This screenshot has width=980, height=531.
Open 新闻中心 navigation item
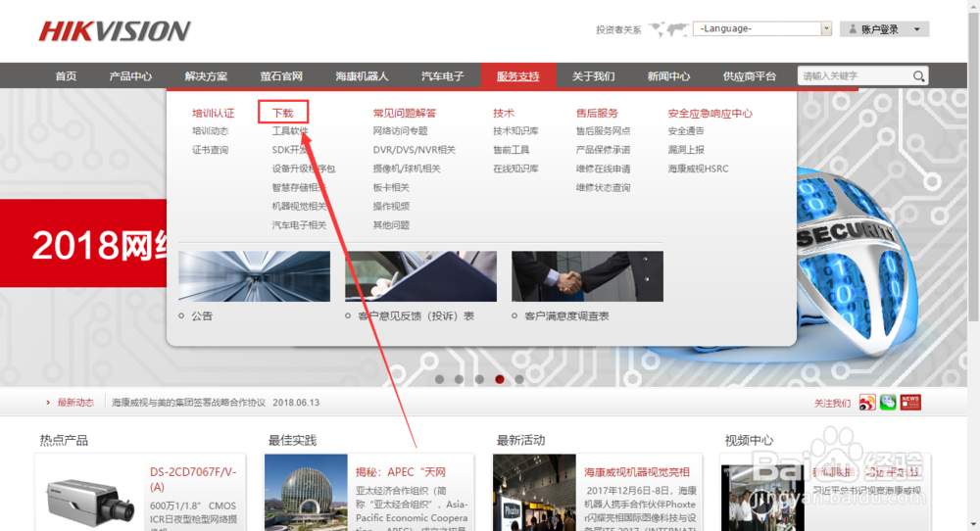click(668, 76)
